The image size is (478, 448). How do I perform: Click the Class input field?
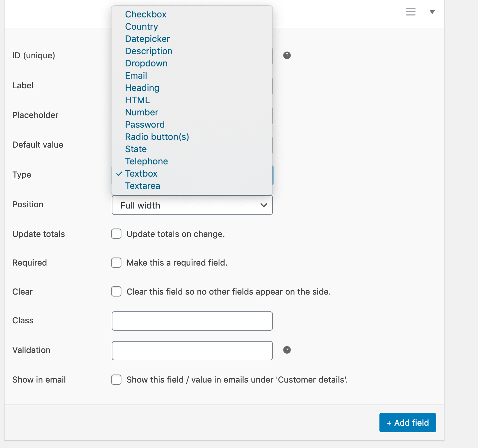pyautogui.click(x=192, y=321)
